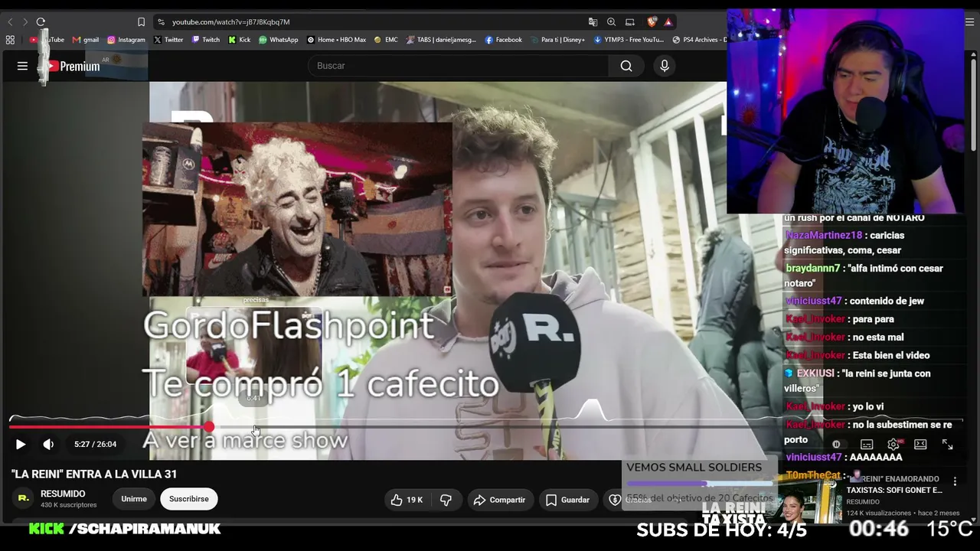Click the browser forward arrow
This screenshot has width=980, height=551.
(x=24, y=22)
